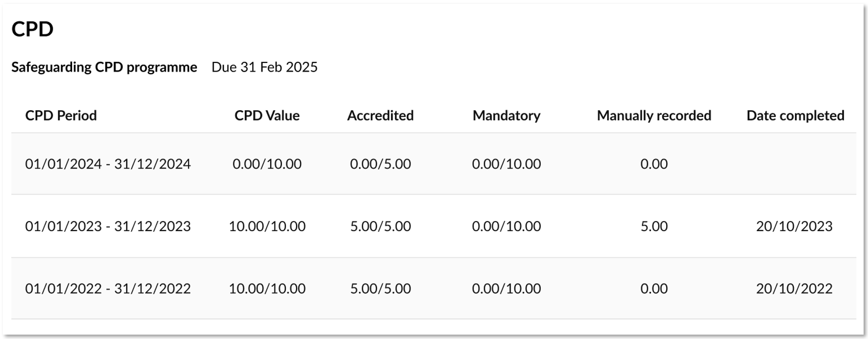Click the 20/10/2023 completion date
868x339 pixels.
pyautogui.click(x=794, y=226)
